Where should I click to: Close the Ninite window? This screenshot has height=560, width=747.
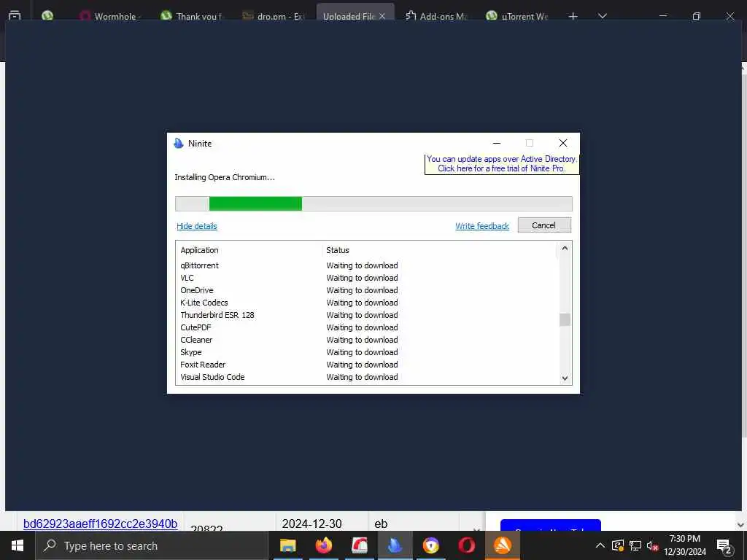click(x=562, y=143)
